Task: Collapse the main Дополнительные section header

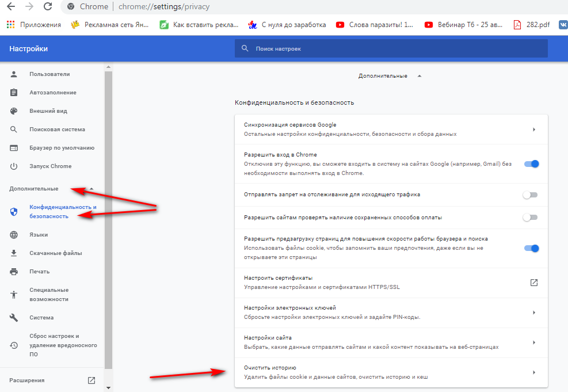Action: 390,76
